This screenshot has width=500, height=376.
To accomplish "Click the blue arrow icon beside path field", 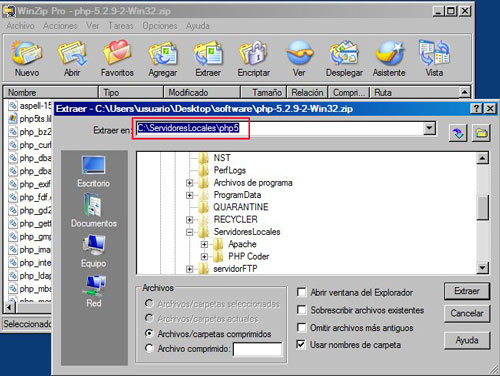I will coord(458,133).
